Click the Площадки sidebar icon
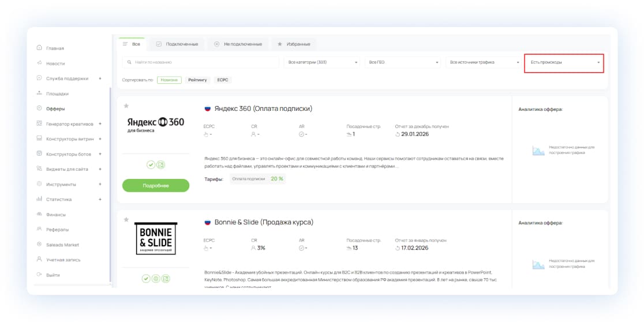This screenshot has height=322, width=644. click(39, 93)
